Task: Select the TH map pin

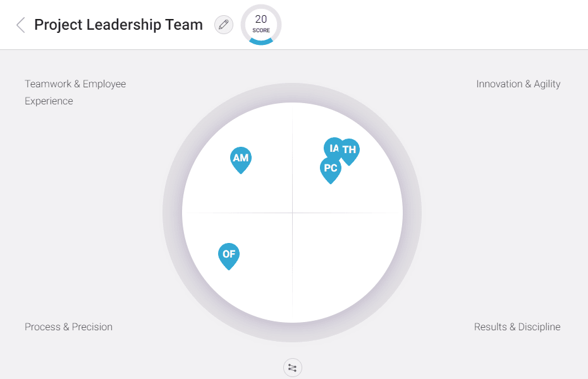Action: pyautogui.click(x=351, y=151)
